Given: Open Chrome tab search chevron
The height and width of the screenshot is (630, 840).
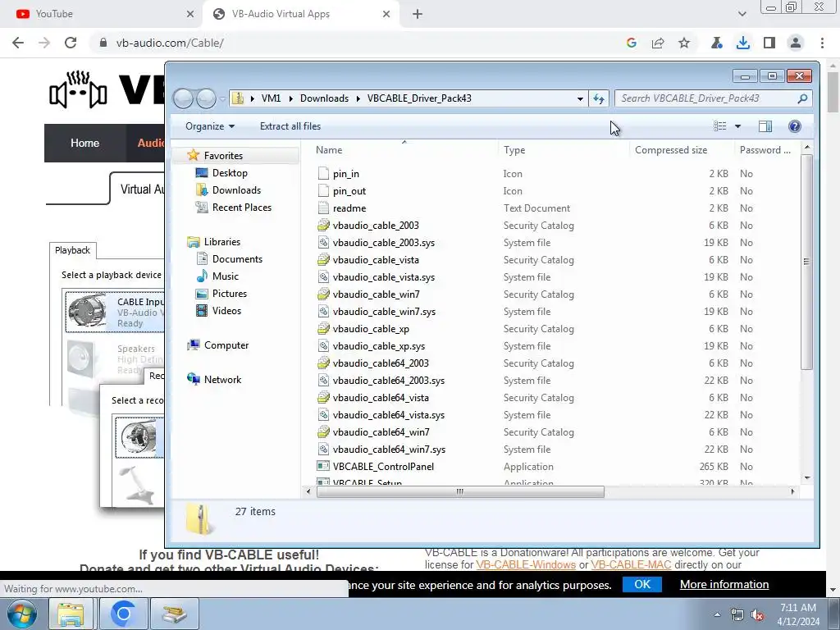Looking at the screenshot, I should click(x=742, y=14).
